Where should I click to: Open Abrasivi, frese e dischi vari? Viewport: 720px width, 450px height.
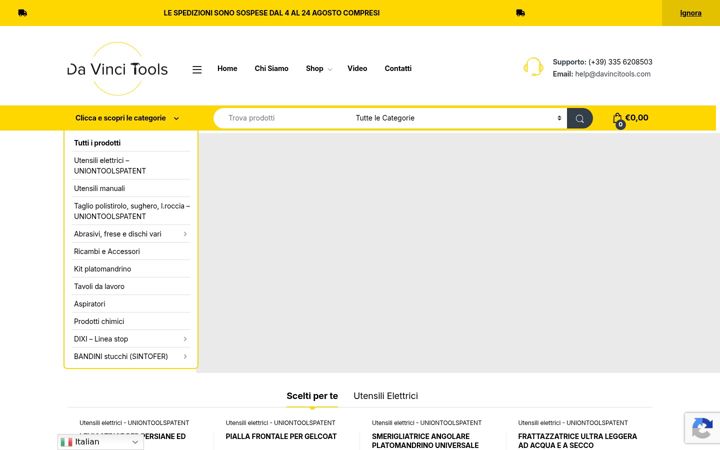[x=118, y=234]
